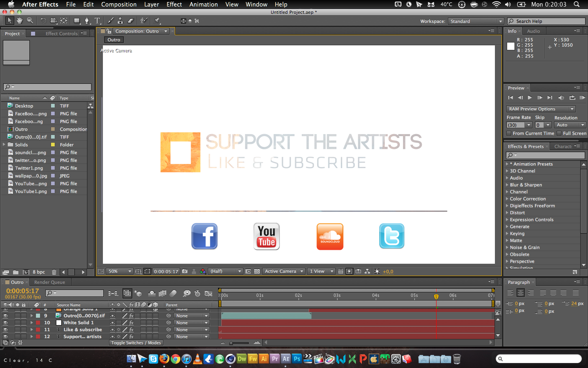Image resolution: width=588 pixels, height=368 pixels.
Task: Open the composition flowchart icon in viewer
Action: (x=367, y=271)
